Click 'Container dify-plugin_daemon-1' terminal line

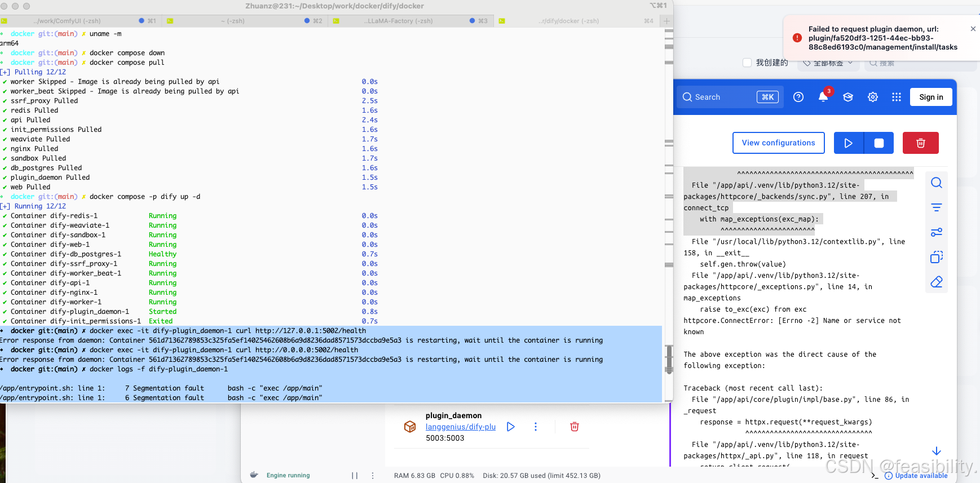tap(190, 312)
